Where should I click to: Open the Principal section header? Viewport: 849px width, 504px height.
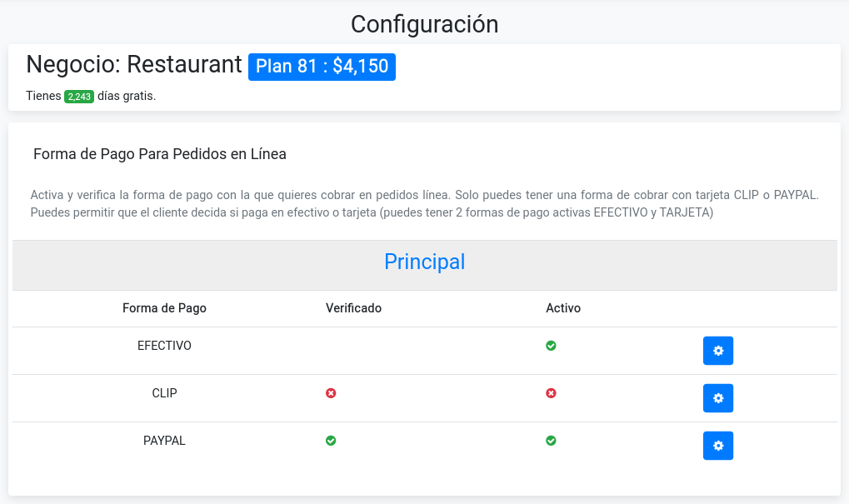pyautogui.click(x=425, y=262)
